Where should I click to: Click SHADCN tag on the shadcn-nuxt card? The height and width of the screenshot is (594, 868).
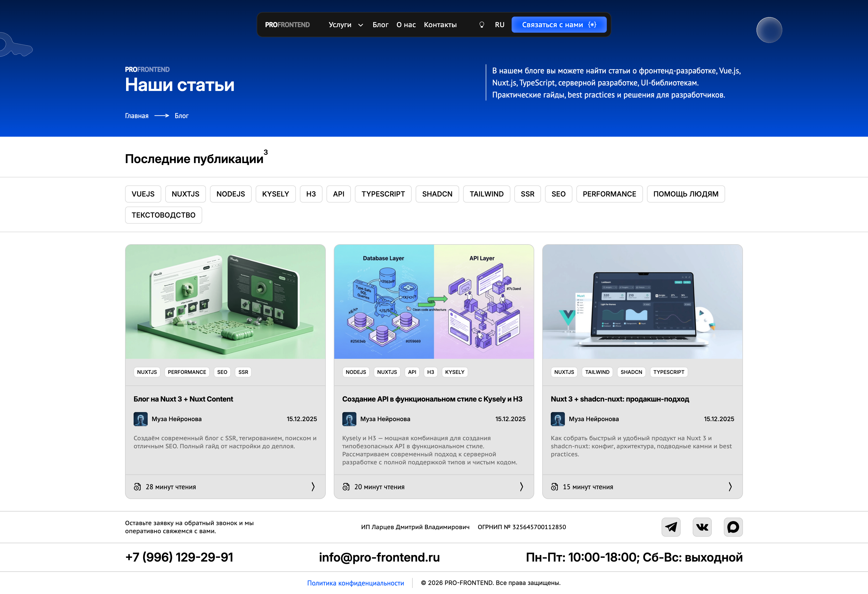tap(631, 372)
